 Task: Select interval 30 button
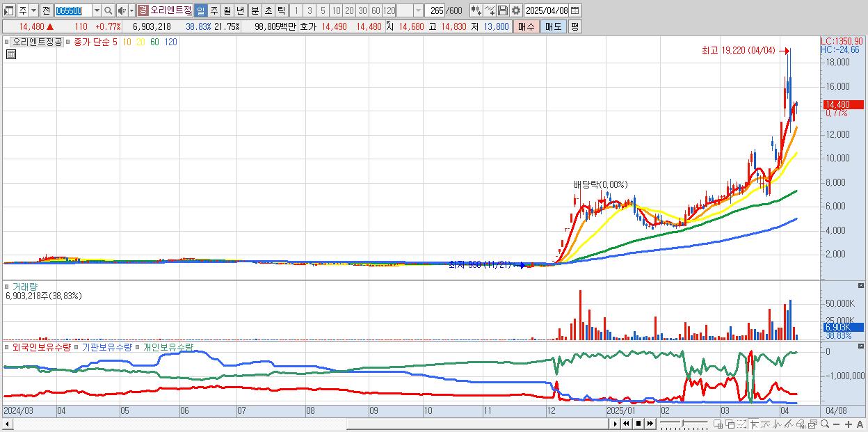click(362, 10)
